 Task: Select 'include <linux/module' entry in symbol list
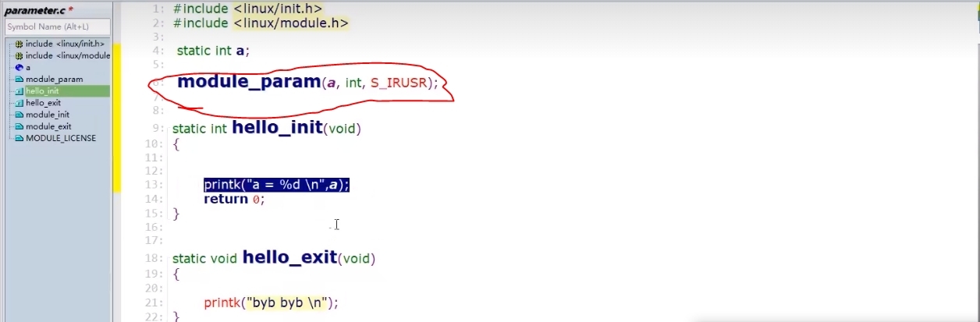pyautogui.click(x=68, y=55)
